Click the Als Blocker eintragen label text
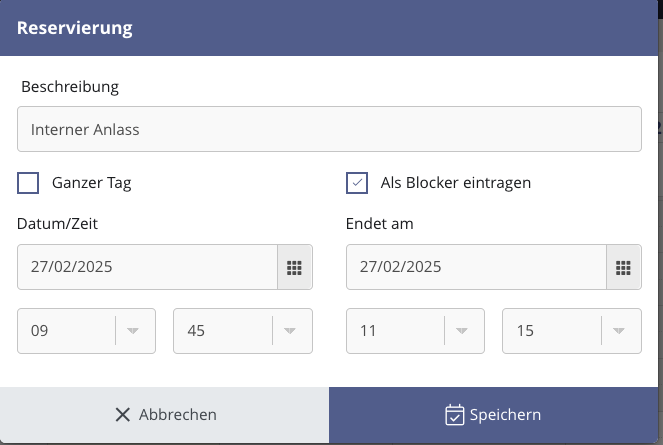Image resolution: width=663 pixels, height=445 pixels. pos(455,183)
